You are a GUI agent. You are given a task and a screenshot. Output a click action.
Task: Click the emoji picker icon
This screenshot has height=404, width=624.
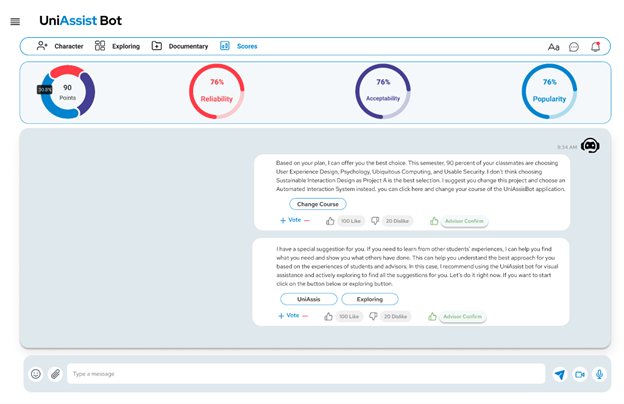coord(36,374)
